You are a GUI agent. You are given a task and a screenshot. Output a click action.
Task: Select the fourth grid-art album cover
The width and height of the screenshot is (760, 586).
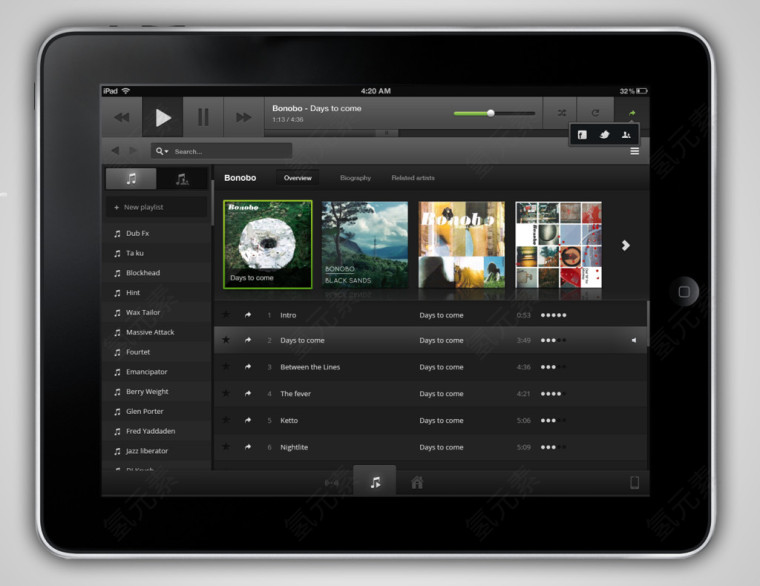click(558, 245)
